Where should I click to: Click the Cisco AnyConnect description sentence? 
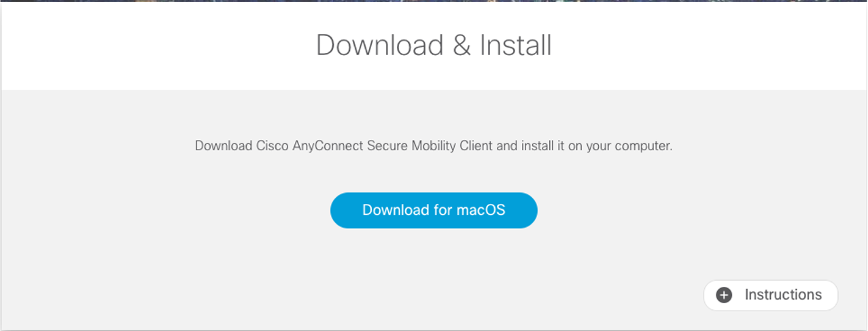tap(434, 146)
